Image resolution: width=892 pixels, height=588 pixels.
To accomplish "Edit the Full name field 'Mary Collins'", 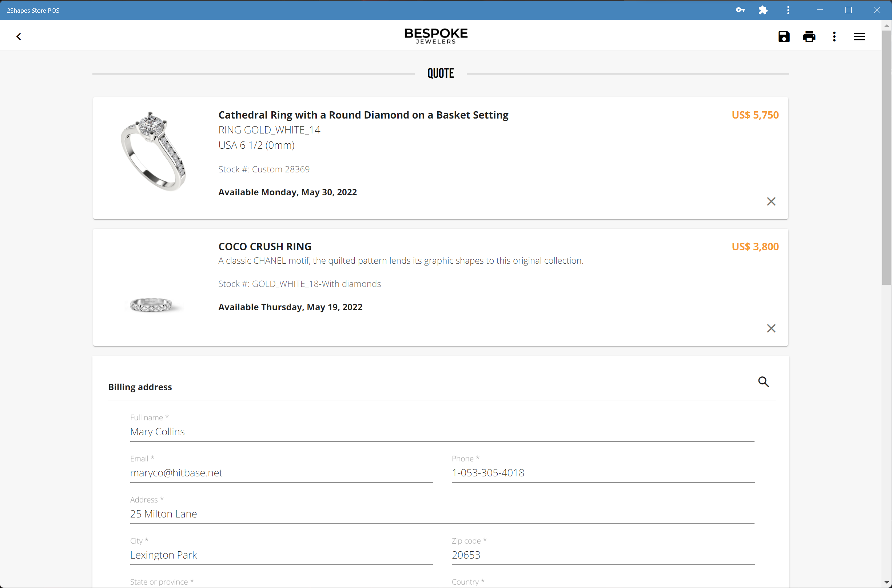I will tap(442, 432).
